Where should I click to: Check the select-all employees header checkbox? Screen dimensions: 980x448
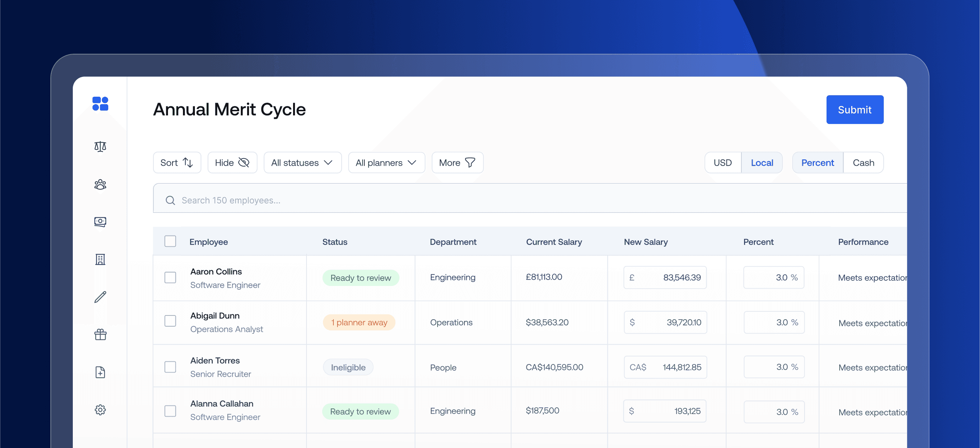coord(170,241)
